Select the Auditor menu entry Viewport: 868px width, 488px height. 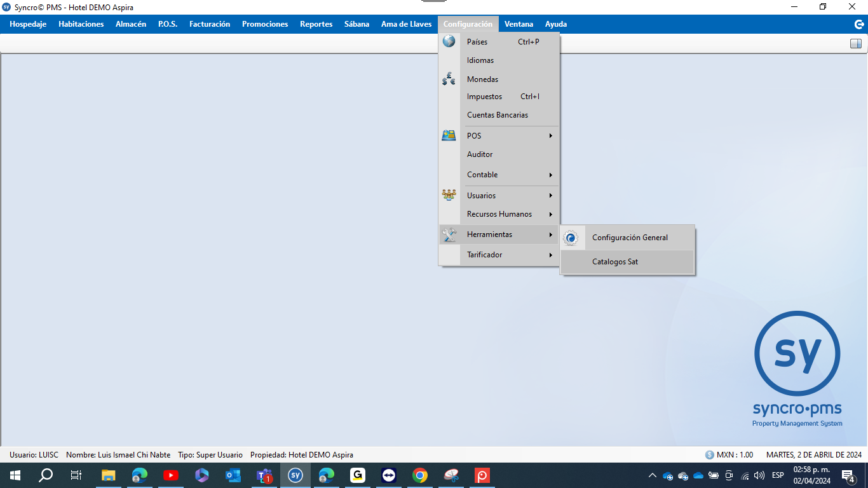click(499, 154)
